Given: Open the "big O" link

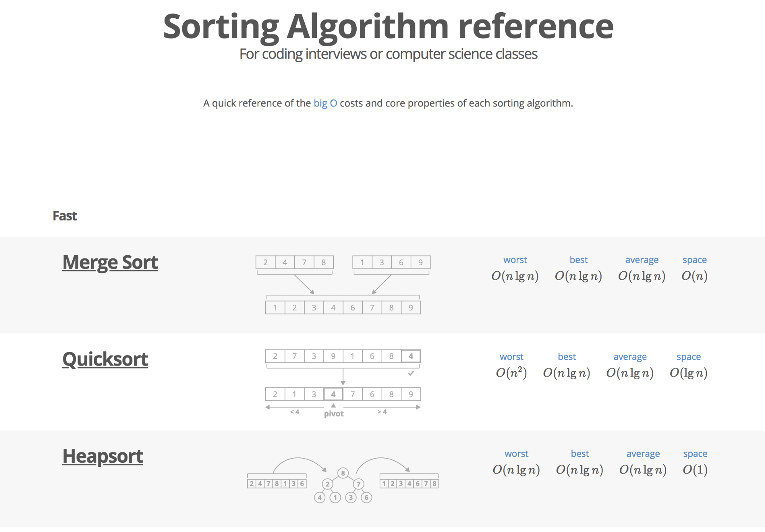Looking at the screenshot, I should tap(325, 103).
